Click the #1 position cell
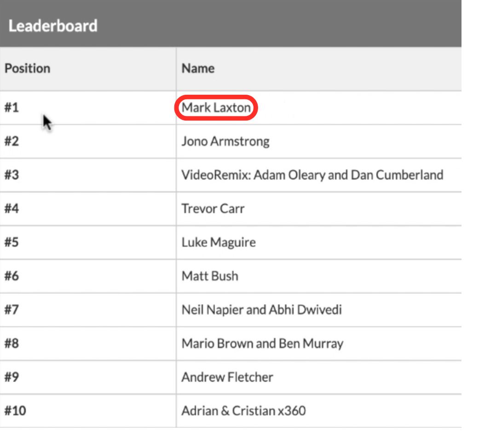496x448 pixels. click(12, 108)
